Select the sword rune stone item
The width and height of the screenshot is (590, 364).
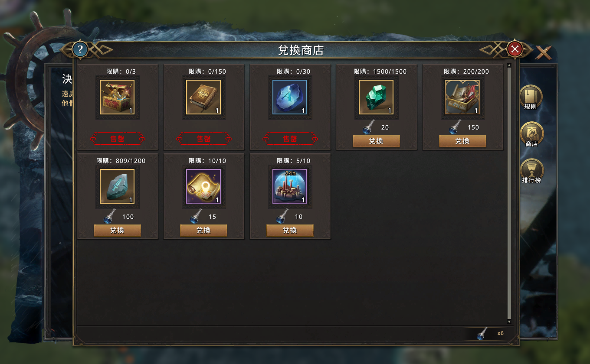117,186
